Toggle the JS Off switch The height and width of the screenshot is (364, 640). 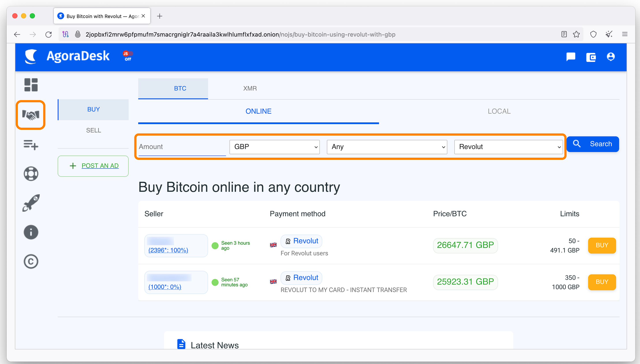[x=128, y=56]
